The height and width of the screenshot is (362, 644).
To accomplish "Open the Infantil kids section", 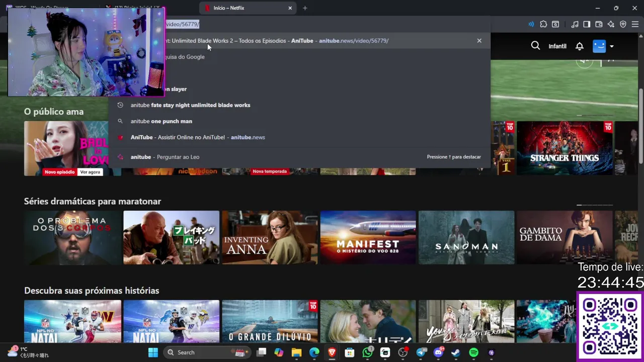I will [557, 46].
